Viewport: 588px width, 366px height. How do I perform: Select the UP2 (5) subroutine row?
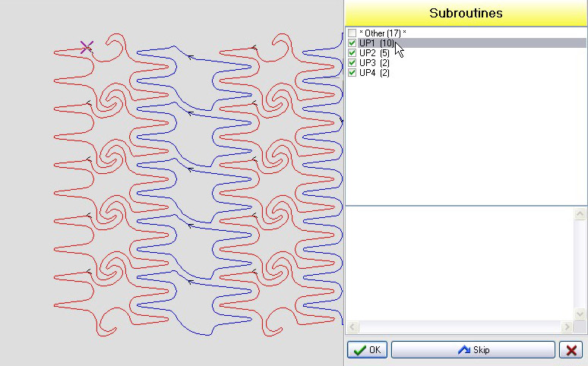(x=375, y=53)
